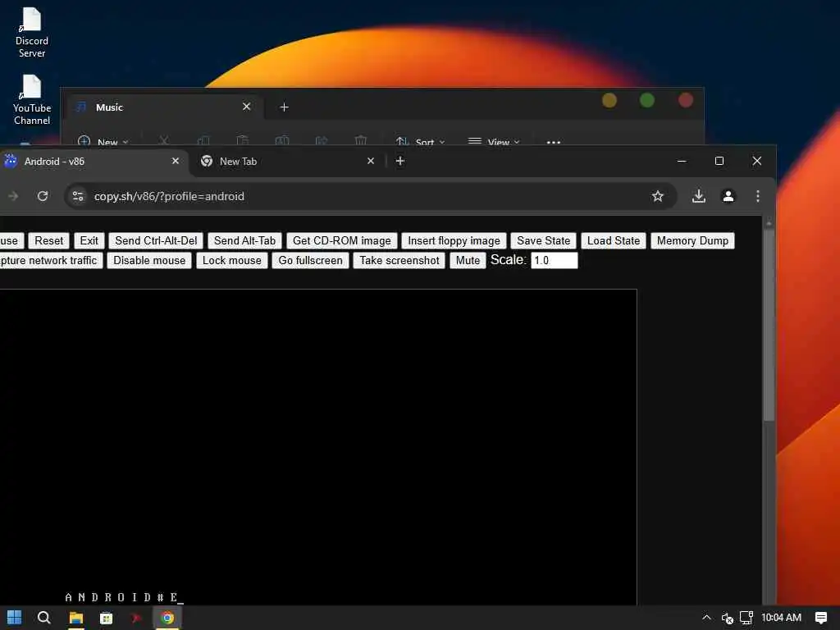840x630 pixels.
Task: Click the Exit emulator button
Action: (89, 240)
